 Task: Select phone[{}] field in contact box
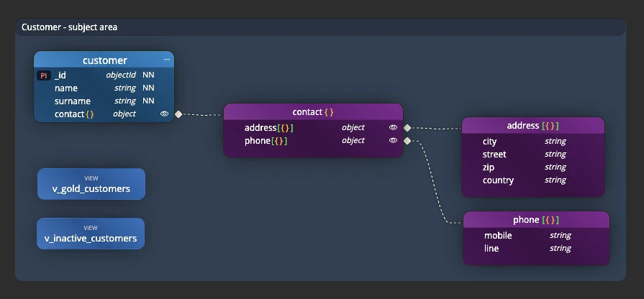point(313,141)
